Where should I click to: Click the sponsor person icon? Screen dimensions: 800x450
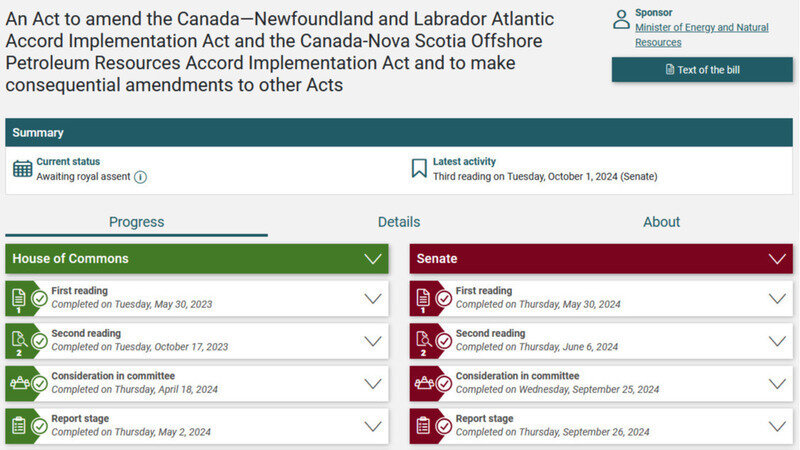621,19
